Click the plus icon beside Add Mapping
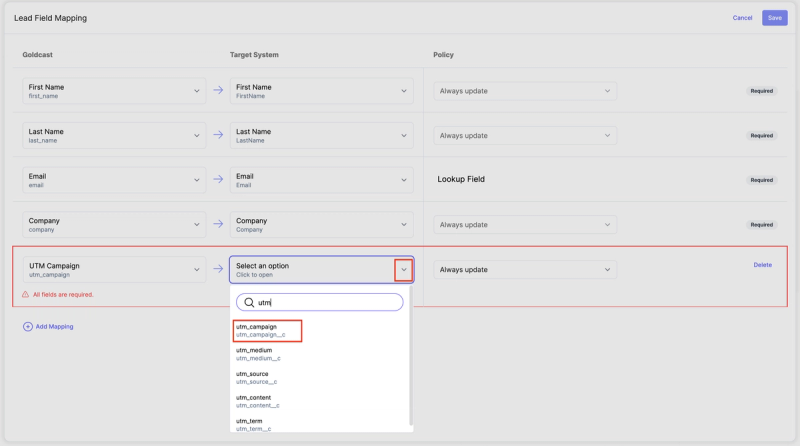Image resolution: width=800 pixels, height=446 pixels. (x=27, y=326)
